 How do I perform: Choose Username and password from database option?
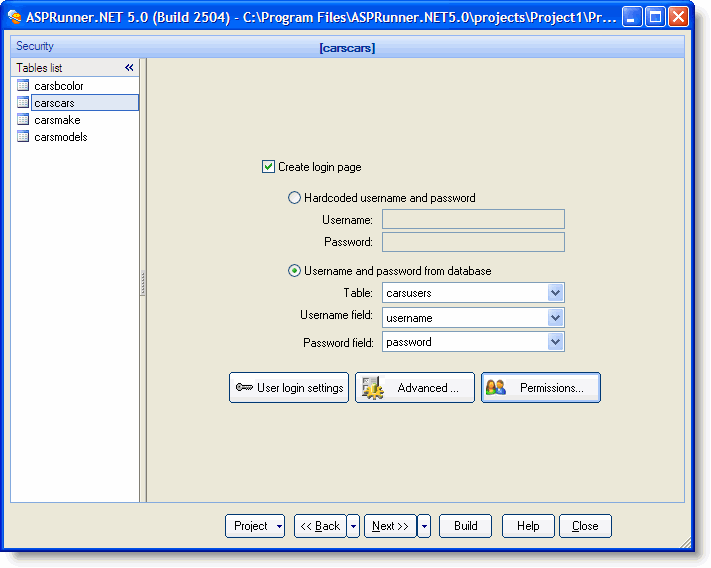(x=294, y=271)
